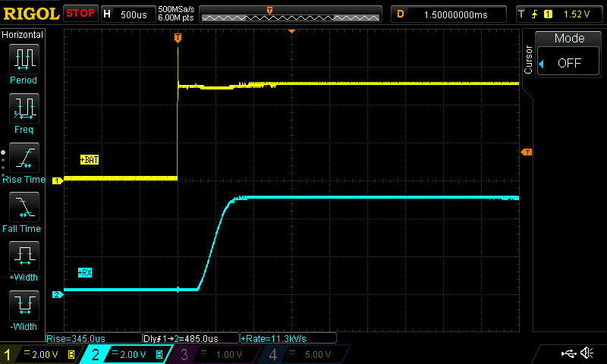Click the memory bar trigger position marker
607x364 pixels.
270,10
